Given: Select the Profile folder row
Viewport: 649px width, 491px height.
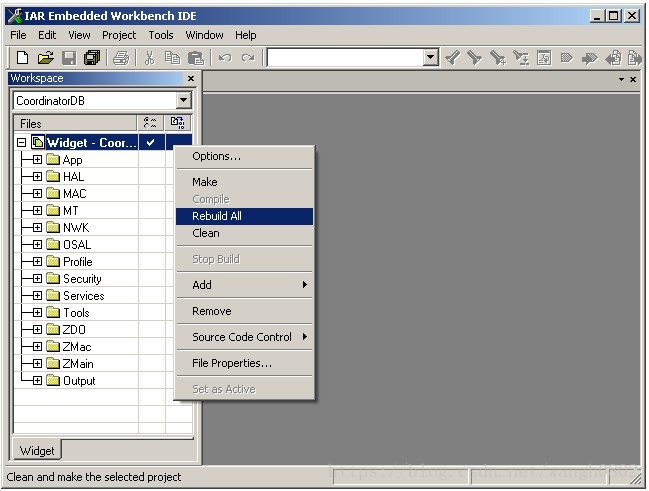Looking at the screenshot, I should point(77,262).
